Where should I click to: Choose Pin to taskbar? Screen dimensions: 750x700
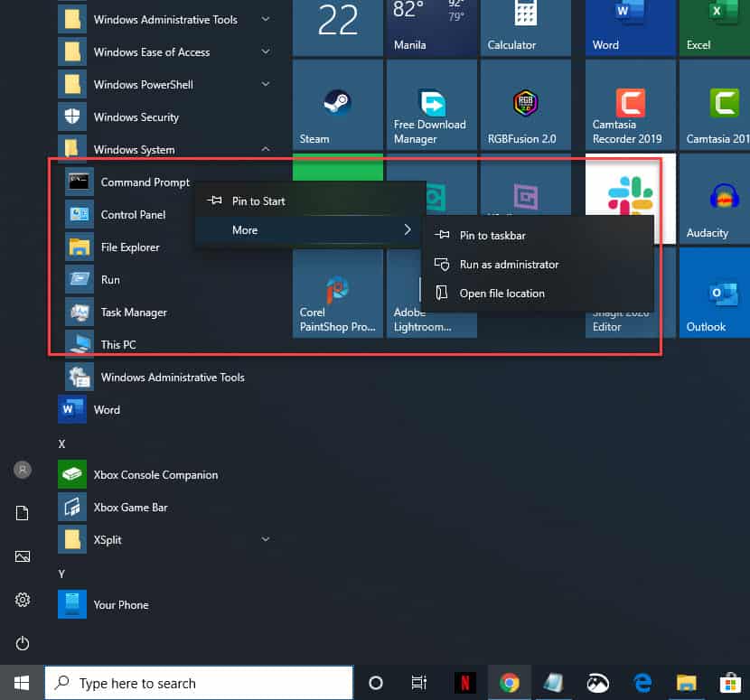(538, 236)
